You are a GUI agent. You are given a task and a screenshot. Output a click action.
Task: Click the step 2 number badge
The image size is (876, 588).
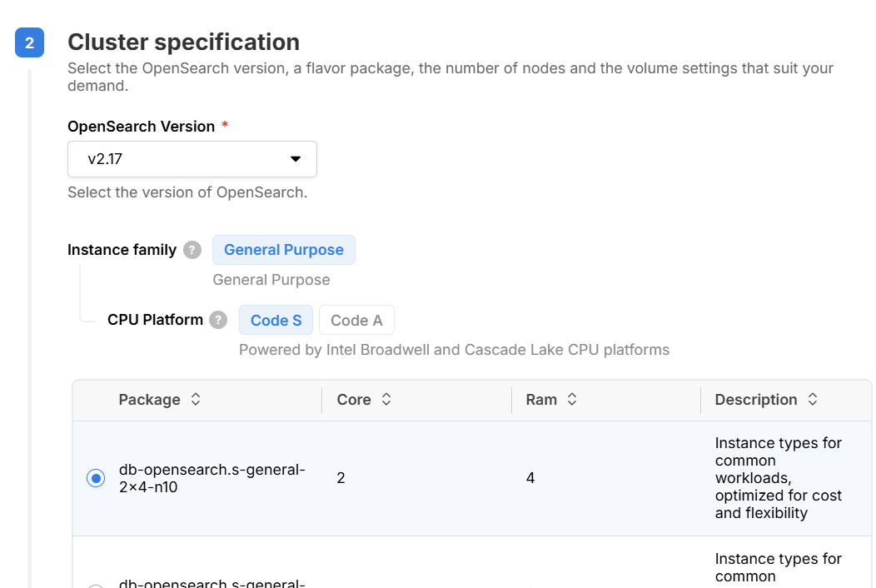(x=29, y=42)
